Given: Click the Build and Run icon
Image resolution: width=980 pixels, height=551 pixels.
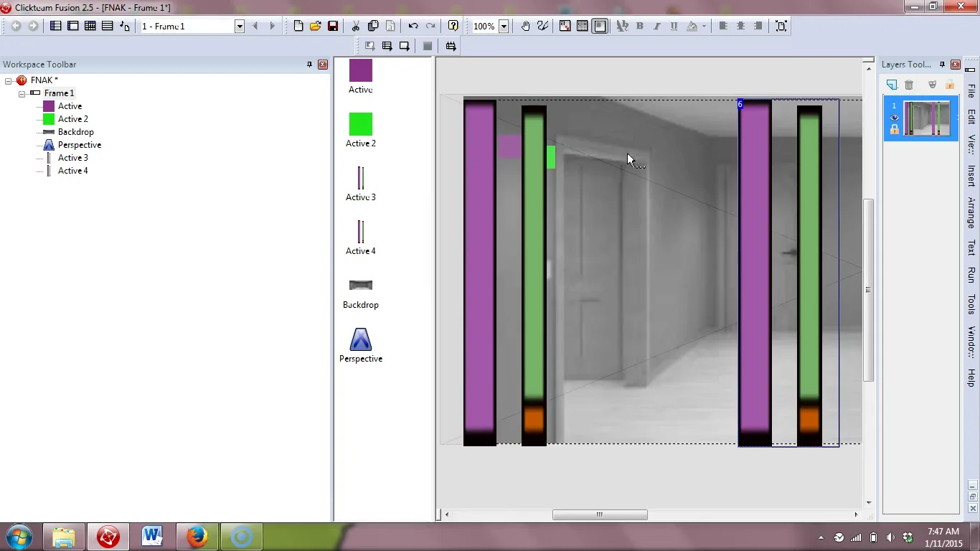Looking at the screenshot, I should pos(451,46).
